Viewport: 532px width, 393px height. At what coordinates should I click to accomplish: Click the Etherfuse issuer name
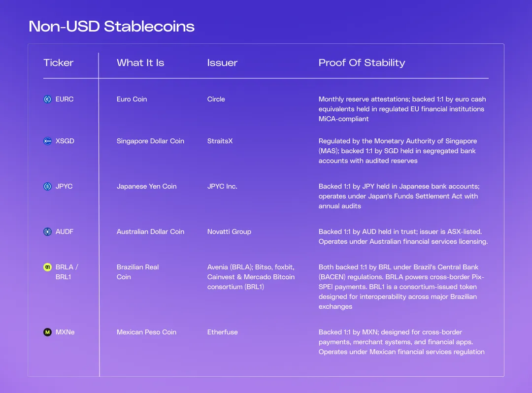(x=223, y=332)
